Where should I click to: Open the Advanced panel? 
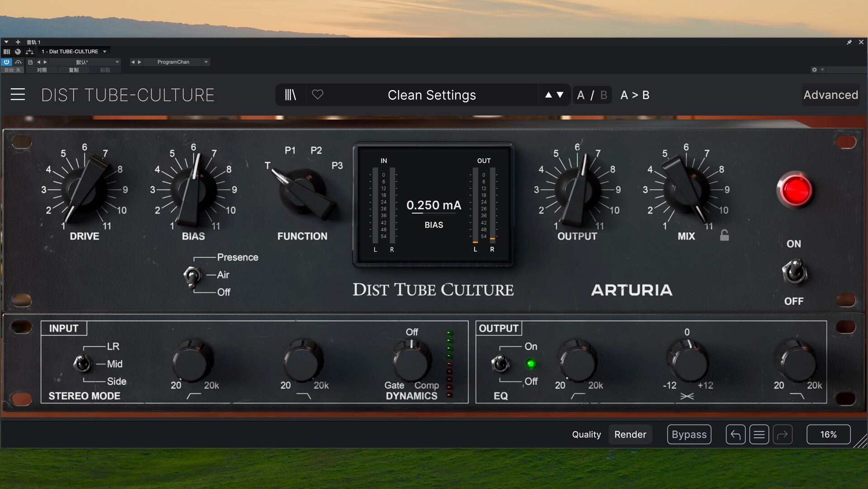(x=830, y=95)
